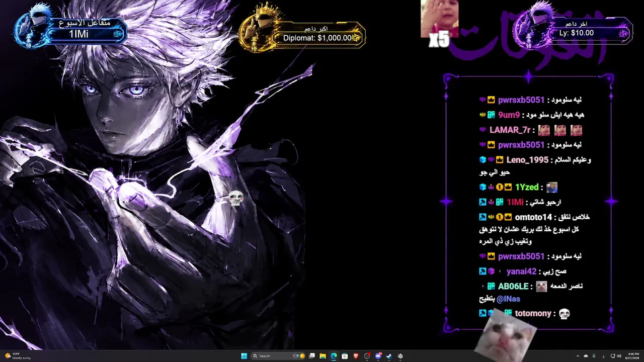644x362 pixels.
Task: Click the skull emoji on the wallpaper hand
Action: tap(235, 198)
